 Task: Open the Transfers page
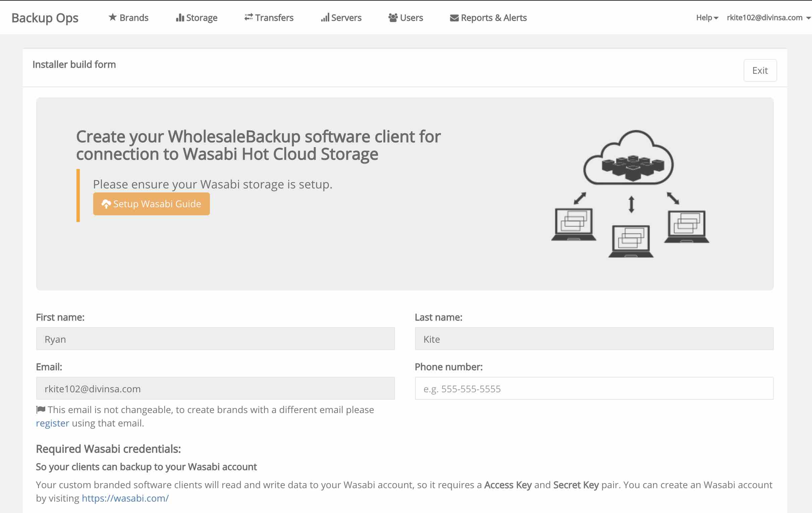269,17
